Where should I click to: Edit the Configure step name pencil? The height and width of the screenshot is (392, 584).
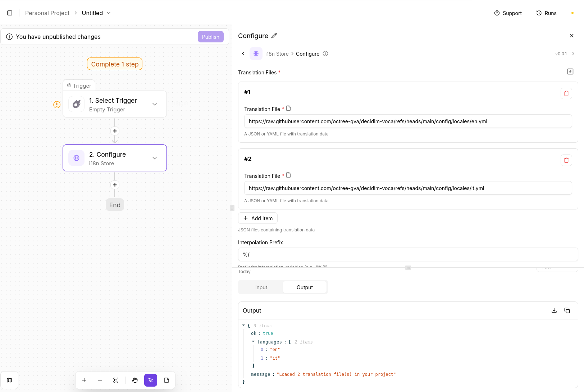coord(274,36)
